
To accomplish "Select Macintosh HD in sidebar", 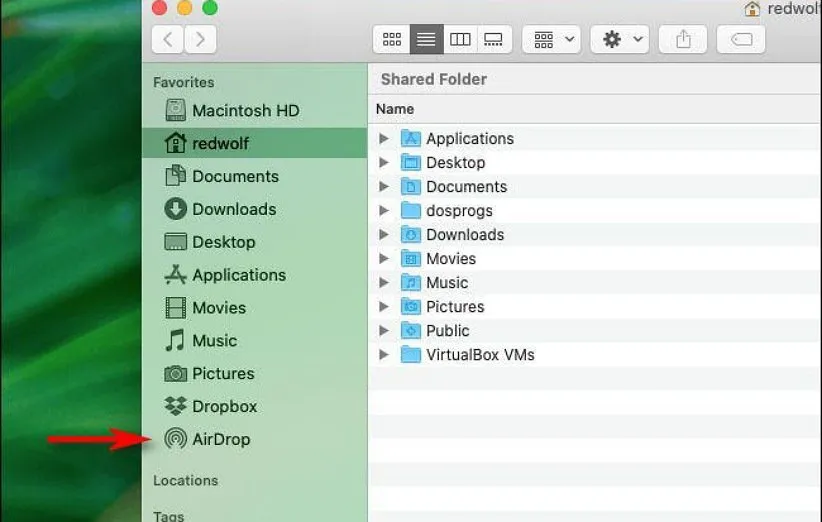I will click(245, 110).
